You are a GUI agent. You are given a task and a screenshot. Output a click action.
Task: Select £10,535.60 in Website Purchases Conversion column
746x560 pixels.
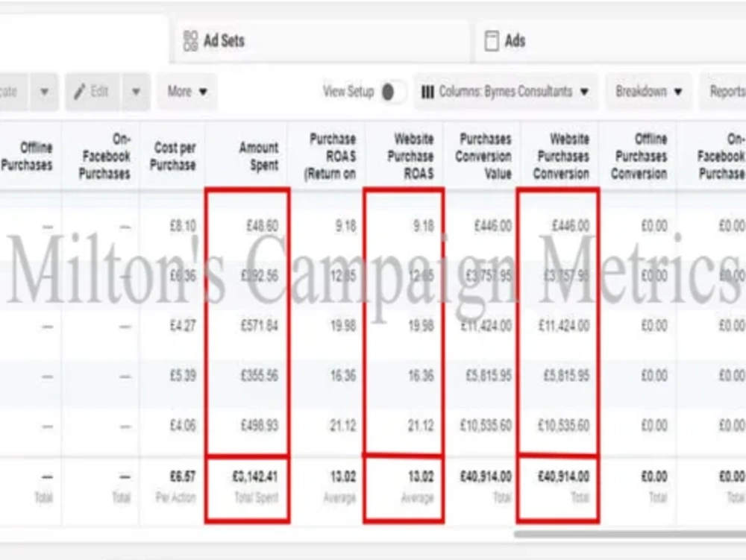pos(564,426)
